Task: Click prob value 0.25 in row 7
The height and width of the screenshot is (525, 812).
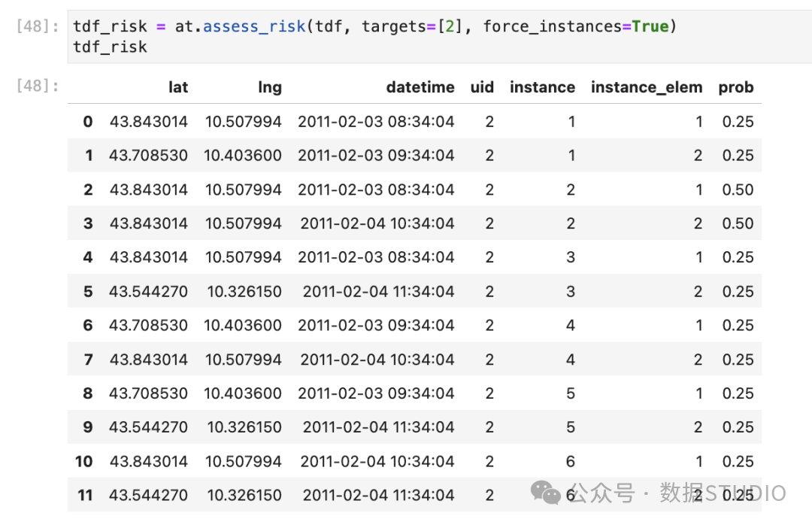Action: (738, 360)
